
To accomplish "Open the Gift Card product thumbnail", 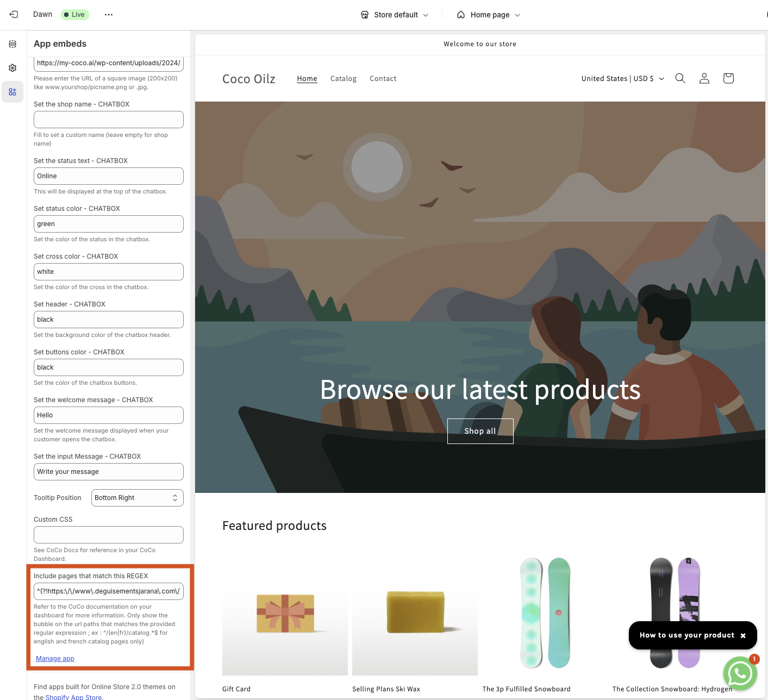I will pyautogui.click(x=285, y=614).
